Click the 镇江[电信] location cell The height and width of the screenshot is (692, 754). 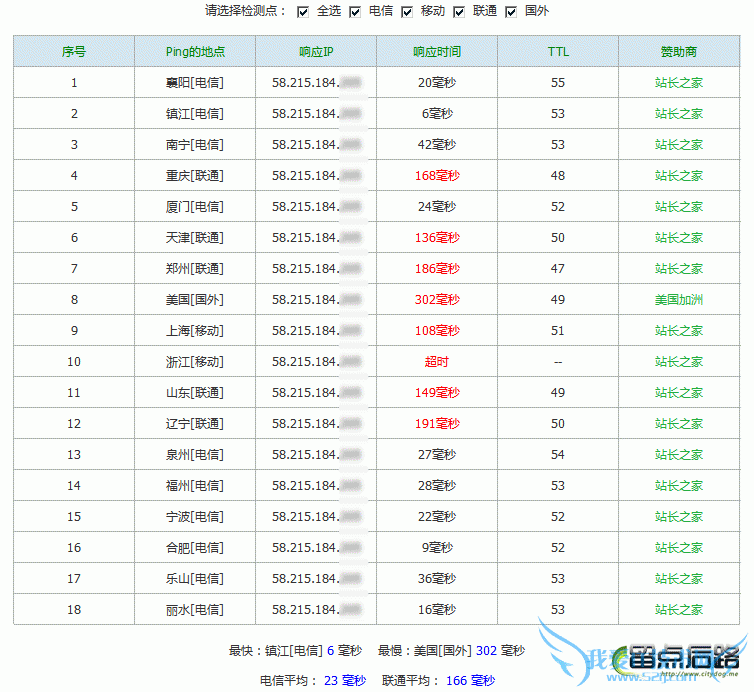tap(195, 113)
